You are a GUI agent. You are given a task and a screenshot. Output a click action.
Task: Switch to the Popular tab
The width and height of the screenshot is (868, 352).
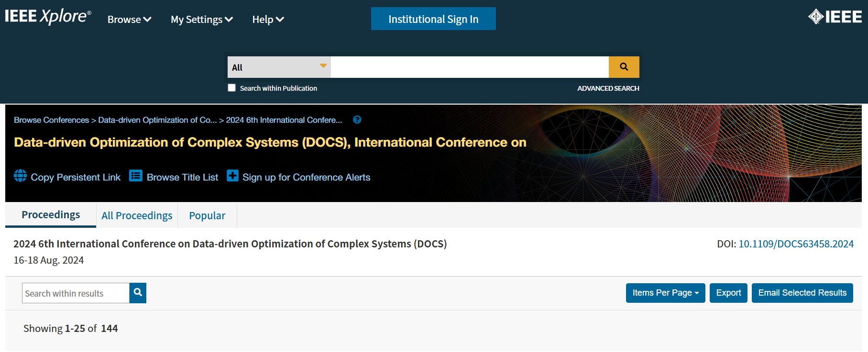pos(207,216)
